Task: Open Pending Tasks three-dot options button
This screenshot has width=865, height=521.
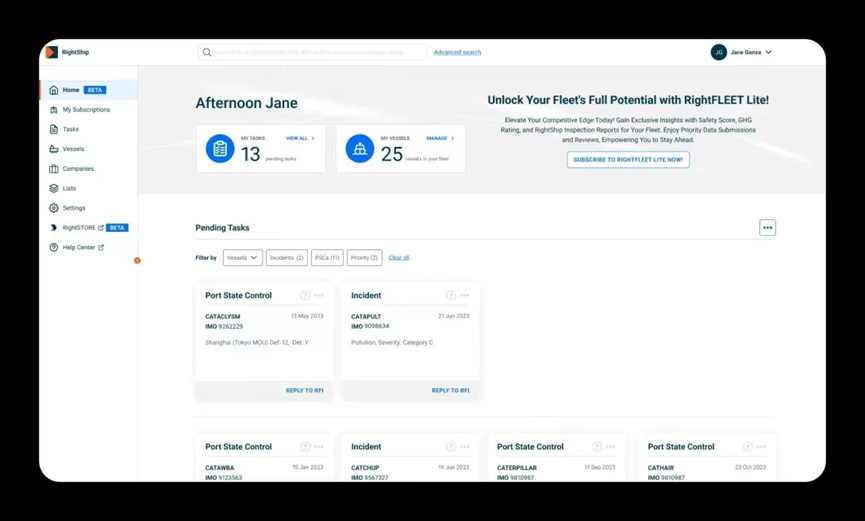Action: click(x=767, y=227)
